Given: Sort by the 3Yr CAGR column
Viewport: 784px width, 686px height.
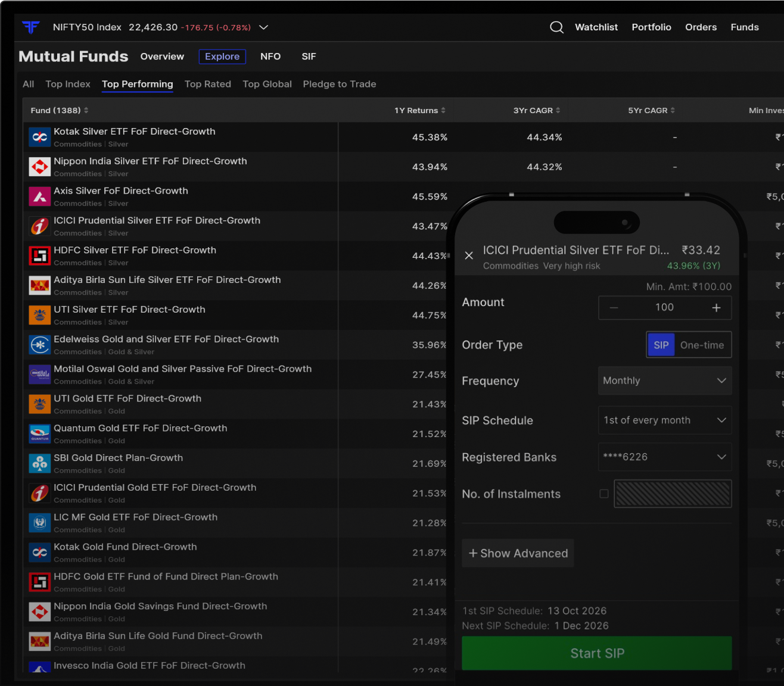Looking at the screenshot, I should pos(537,111).
